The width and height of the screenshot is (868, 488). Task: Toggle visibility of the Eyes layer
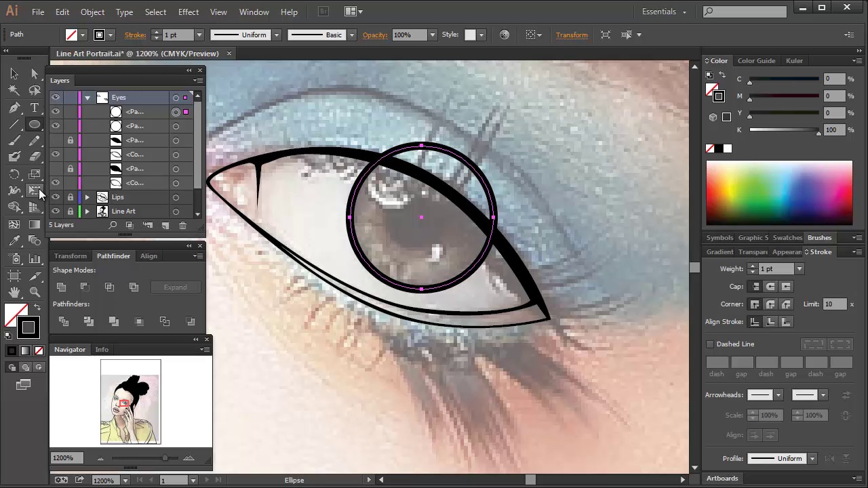(x=56, y=98)
